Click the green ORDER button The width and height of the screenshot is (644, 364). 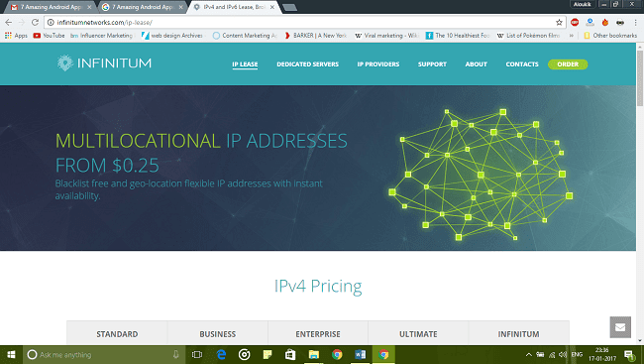pyautogui.click(x=568, y=64)
